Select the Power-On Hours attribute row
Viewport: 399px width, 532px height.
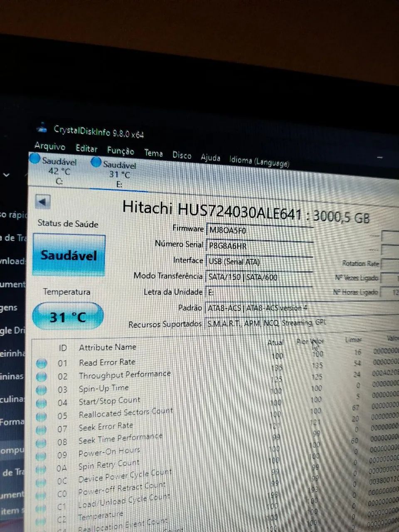tap(109, 452)
